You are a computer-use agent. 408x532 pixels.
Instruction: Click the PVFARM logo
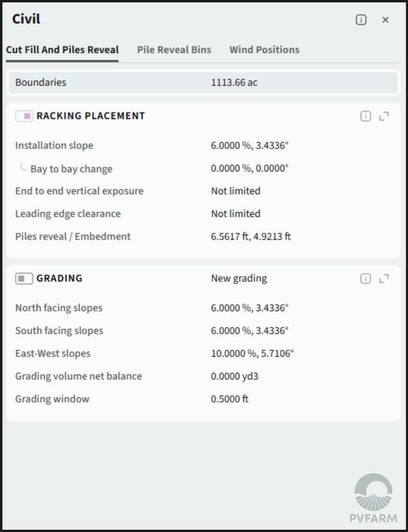tap(373, 499)
